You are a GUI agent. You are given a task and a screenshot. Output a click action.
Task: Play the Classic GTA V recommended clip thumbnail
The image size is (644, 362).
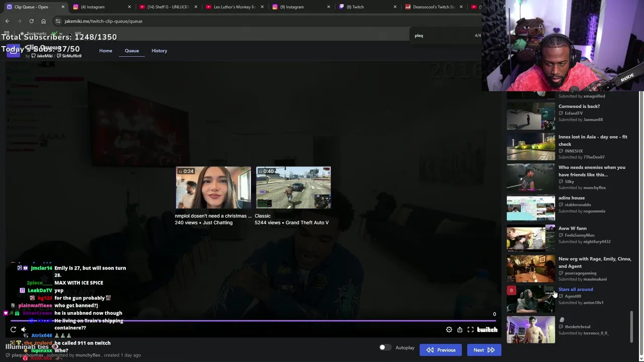293,188
